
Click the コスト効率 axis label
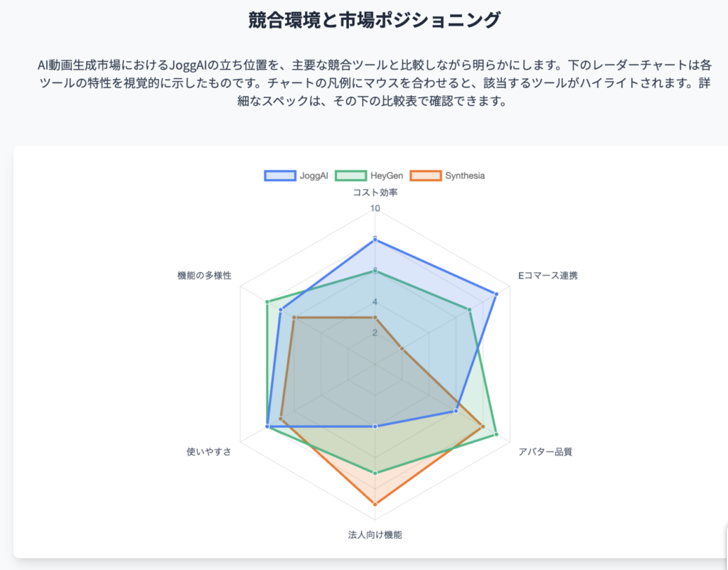coord(375,193)
